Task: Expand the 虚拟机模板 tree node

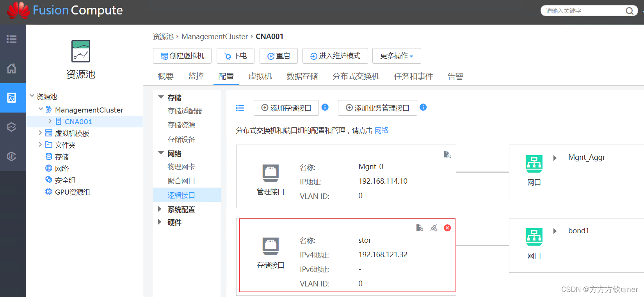Action: (x=40, y=133)
